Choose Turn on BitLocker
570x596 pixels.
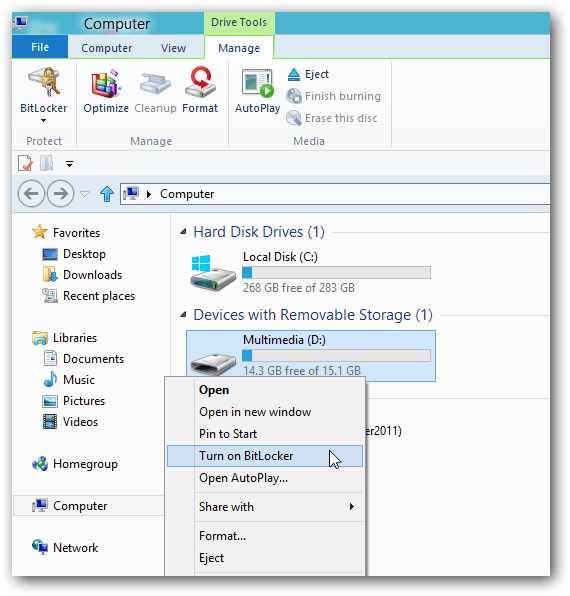pyautogui.click(x=265, y=456)
